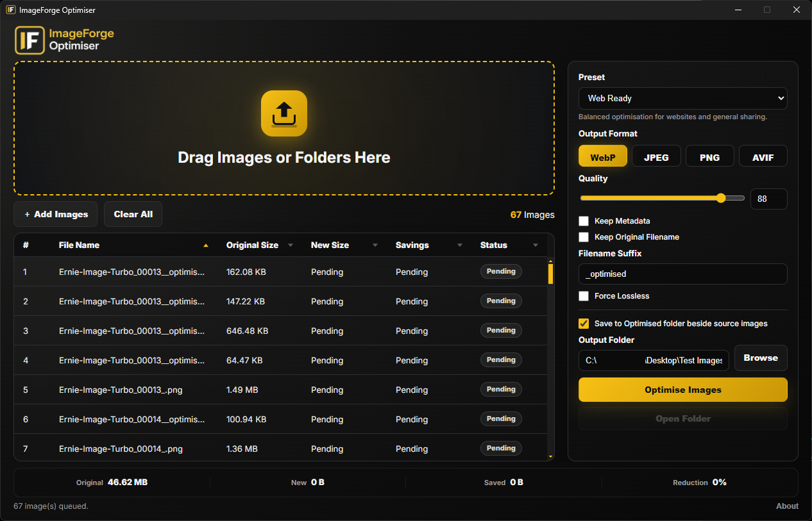Close the ImageForge Optimiser window

[x=796, y=10]
